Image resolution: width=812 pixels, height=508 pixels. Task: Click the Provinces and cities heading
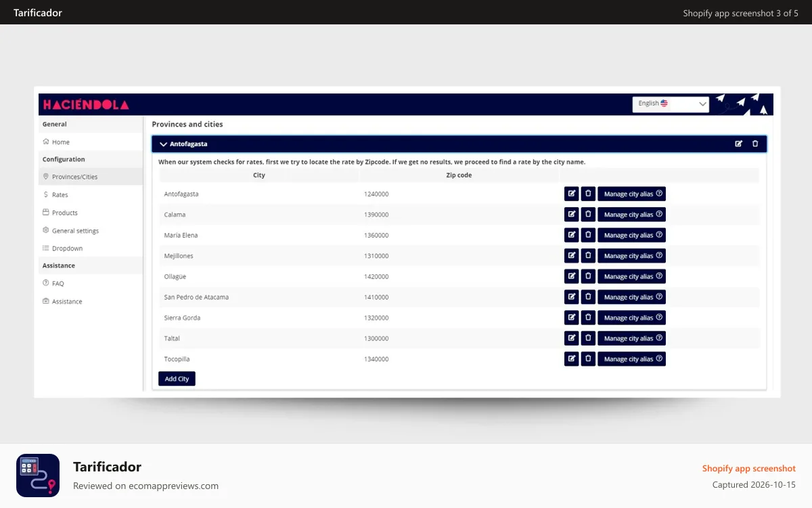pyautogui.click(x=187, y=125)
